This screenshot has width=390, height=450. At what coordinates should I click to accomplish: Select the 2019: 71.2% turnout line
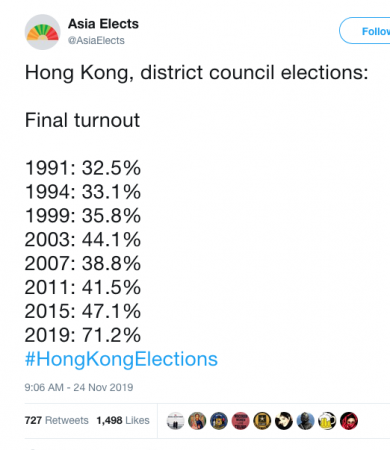tap(83, 335)
